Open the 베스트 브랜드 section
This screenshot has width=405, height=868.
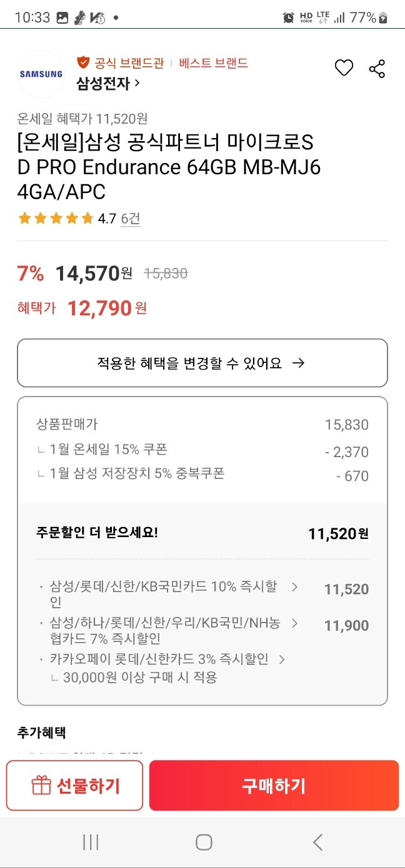click(211, 62)
